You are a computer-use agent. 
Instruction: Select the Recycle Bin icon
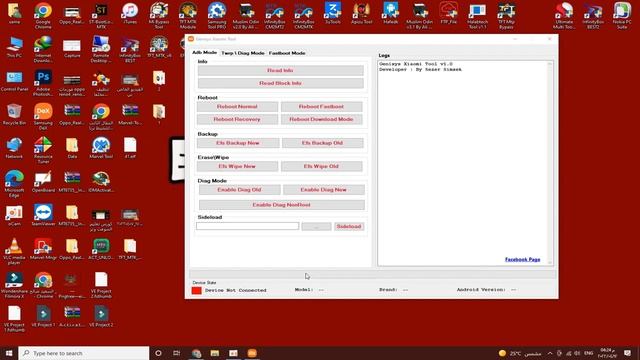14,114
